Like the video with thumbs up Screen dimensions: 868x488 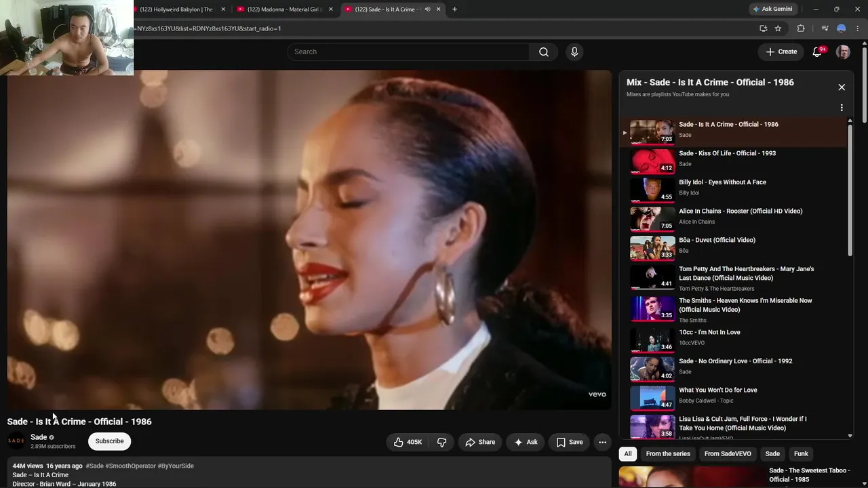[x=407, y=442]
